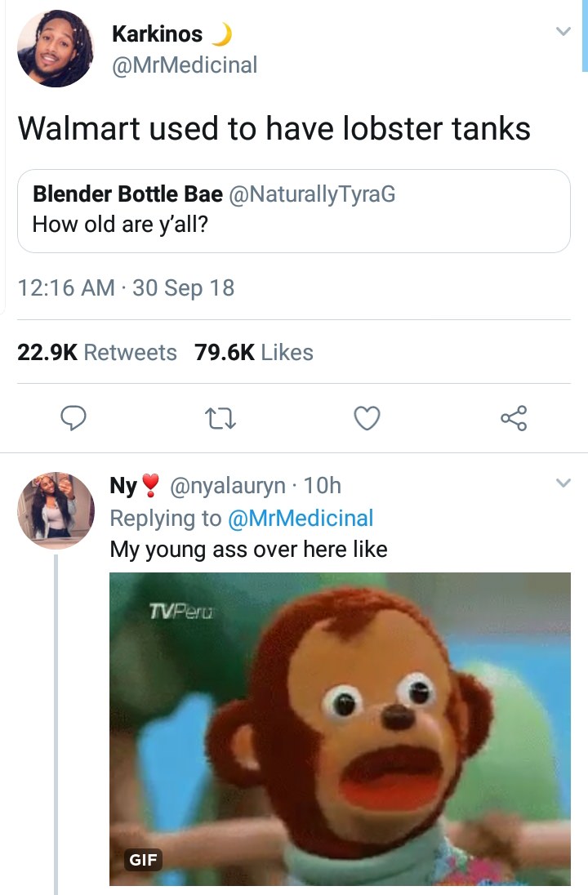Open the quoted Blender Bottle Bae tweet

[x=293, y=210]
